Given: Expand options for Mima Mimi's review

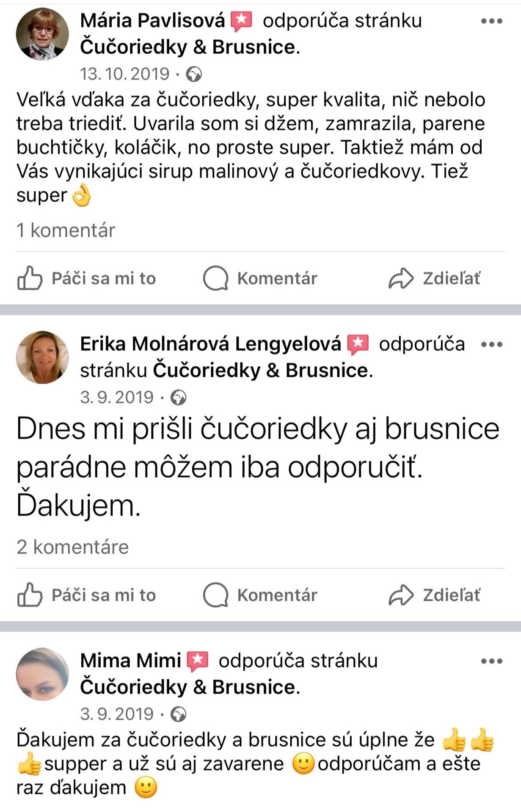Looking at the screenshot, I should [x=491, y=661].
